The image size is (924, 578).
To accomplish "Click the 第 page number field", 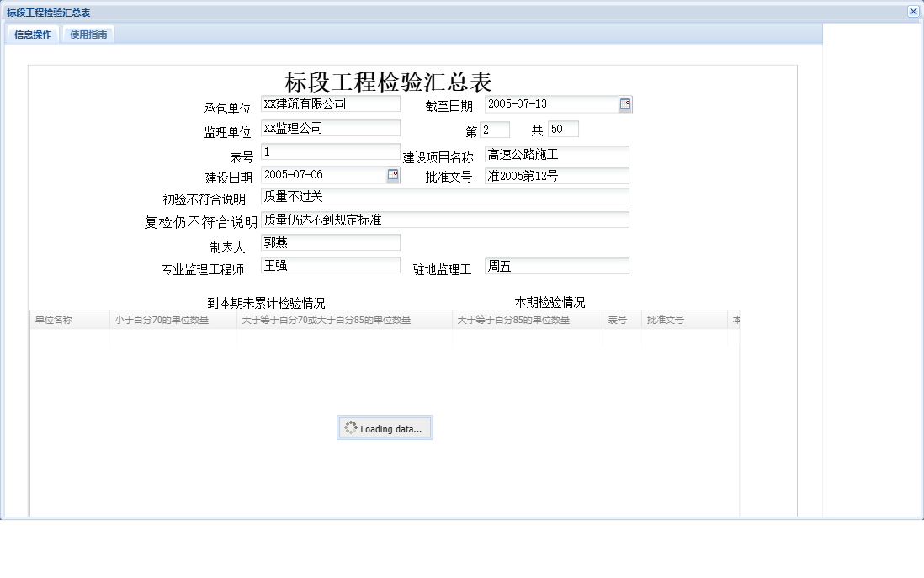I will pos(496,129).
